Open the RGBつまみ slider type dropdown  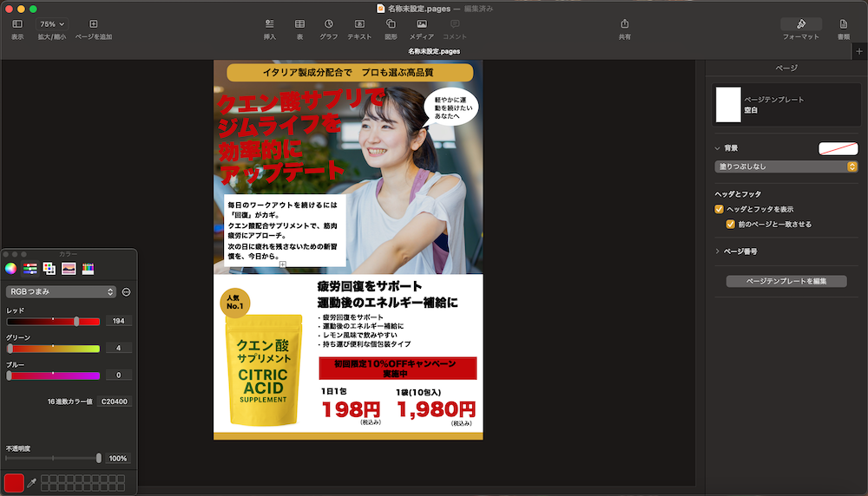[61, 292]
